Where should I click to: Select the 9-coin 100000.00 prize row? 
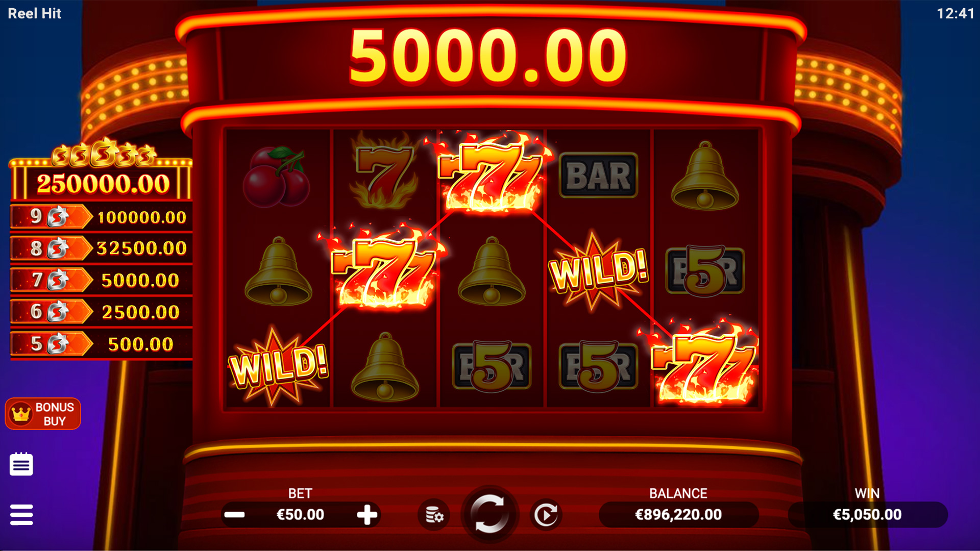point(102,217)
